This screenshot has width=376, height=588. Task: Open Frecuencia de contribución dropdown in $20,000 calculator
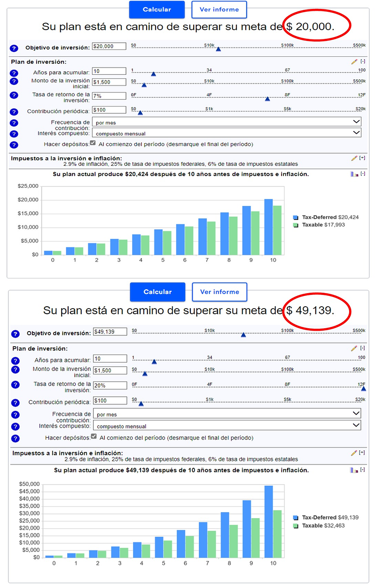pos(227,122)
